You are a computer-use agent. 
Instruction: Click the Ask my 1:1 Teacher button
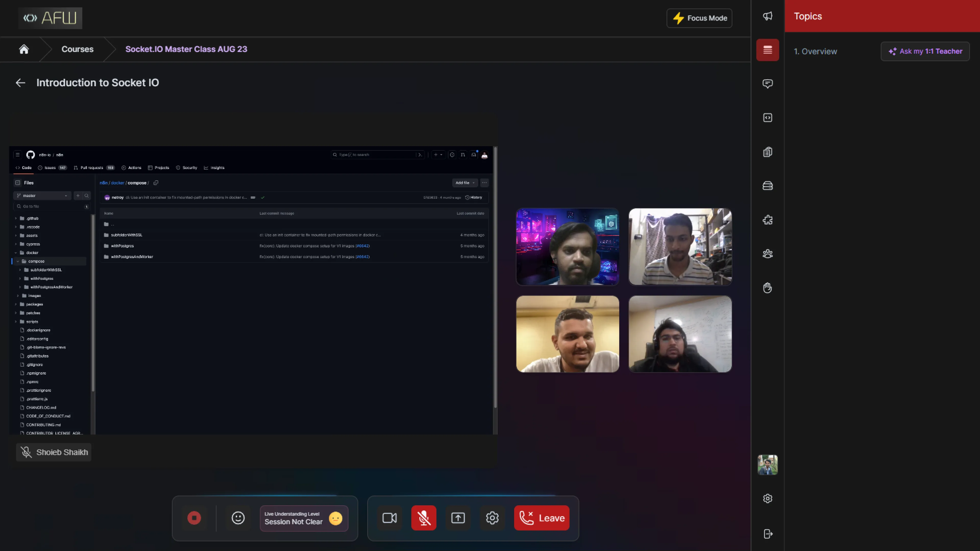pyautogui.click(x=925, y=51)
